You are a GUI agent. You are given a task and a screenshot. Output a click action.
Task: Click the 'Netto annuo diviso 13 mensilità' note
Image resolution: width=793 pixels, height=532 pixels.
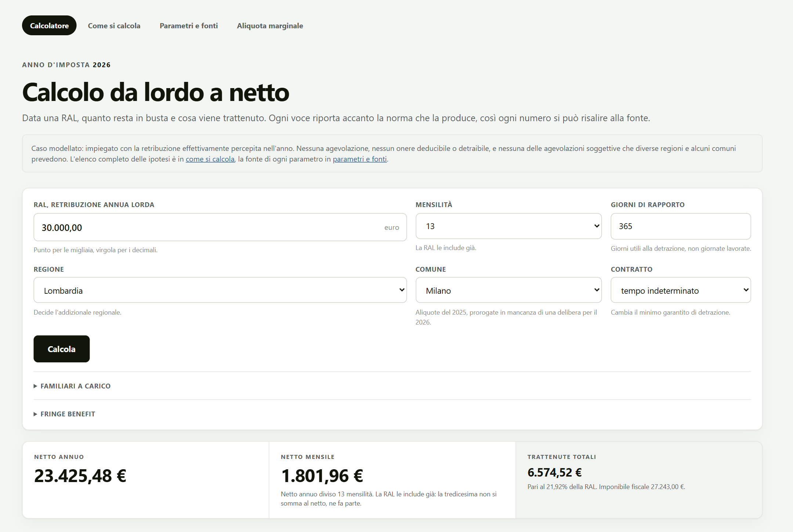(x=389, y=499)
